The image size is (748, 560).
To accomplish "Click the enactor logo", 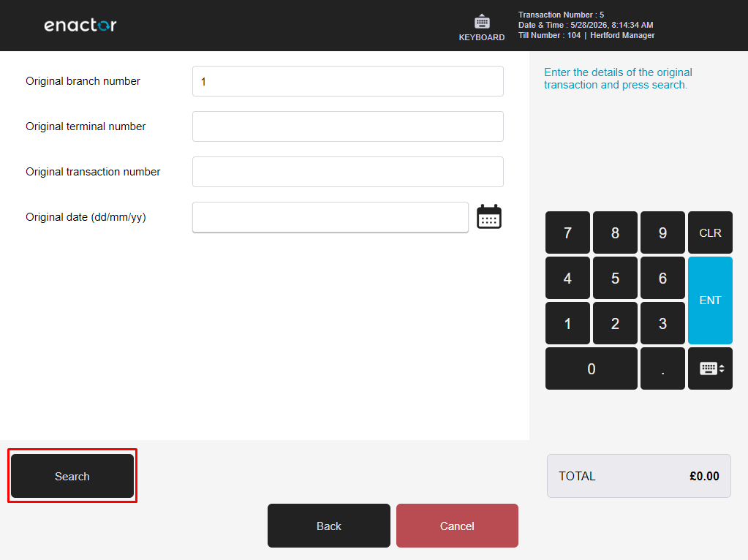I will click(80, 26).
